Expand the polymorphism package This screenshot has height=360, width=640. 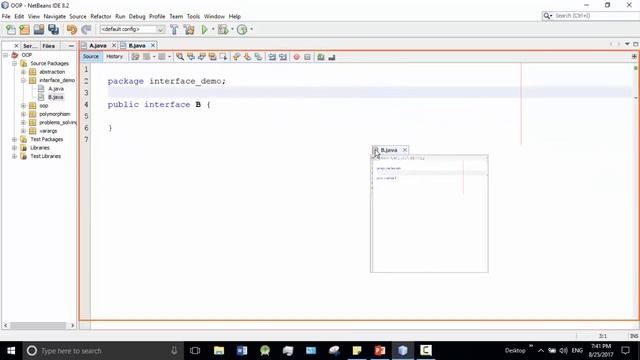pyautogui.click(x=23, y=114)
